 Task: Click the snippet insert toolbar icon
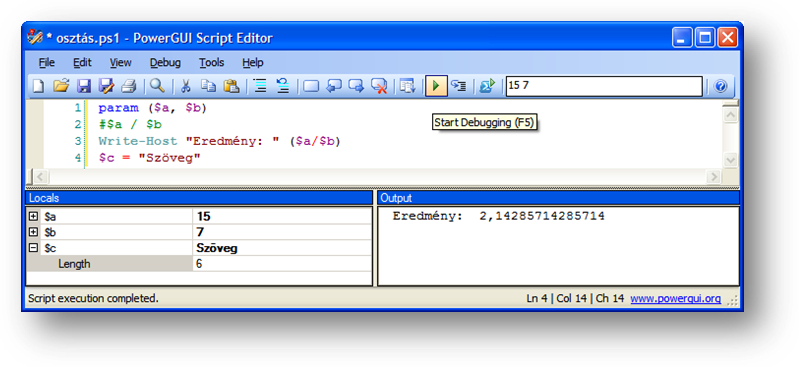click(408, 86)
